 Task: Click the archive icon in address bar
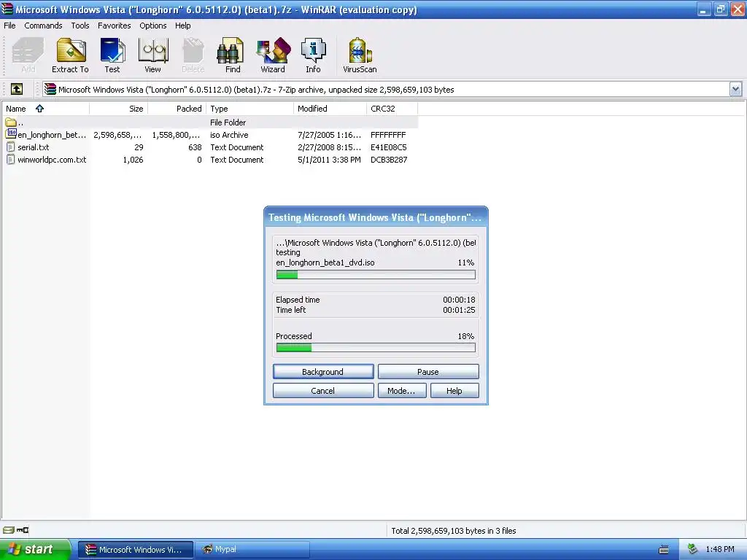50,89
